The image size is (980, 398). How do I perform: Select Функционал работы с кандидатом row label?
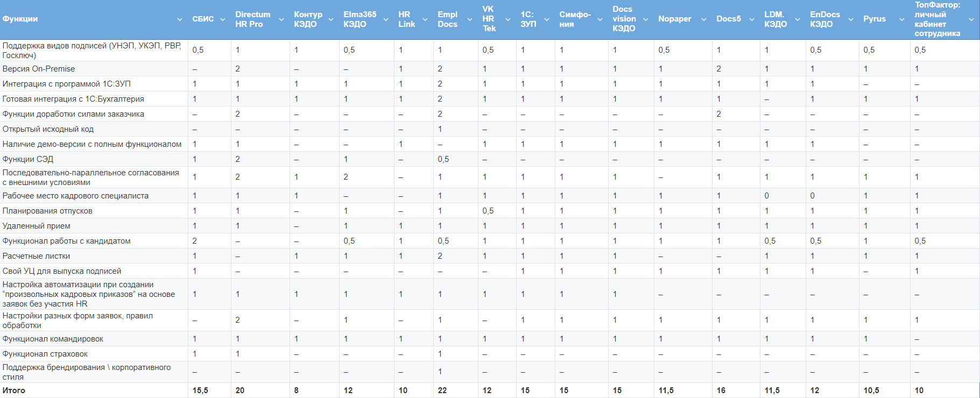(x=66, y=241)
